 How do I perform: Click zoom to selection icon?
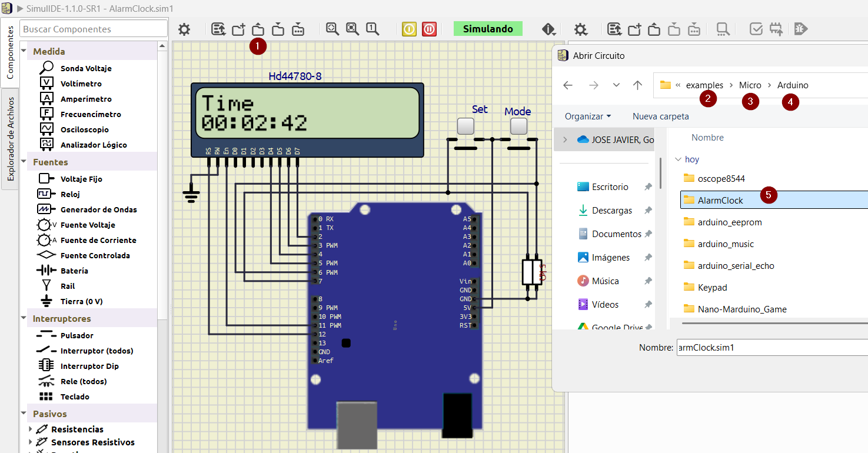(x=352, y=29)
